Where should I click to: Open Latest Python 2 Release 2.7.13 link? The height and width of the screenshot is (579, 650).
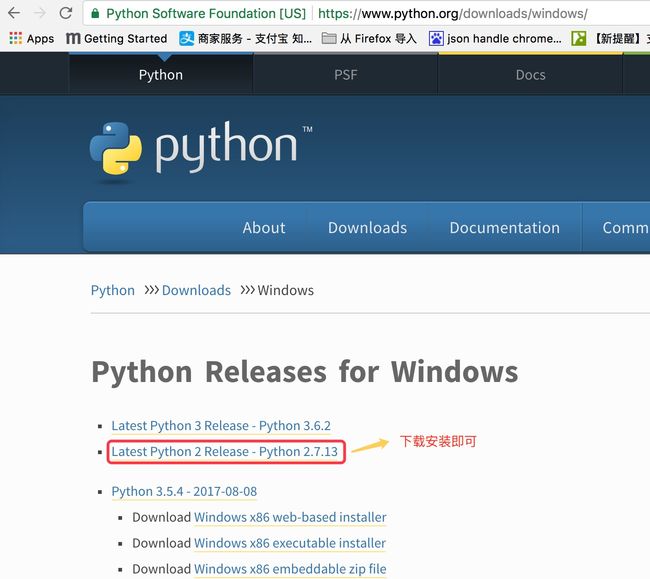coord(225,451)
